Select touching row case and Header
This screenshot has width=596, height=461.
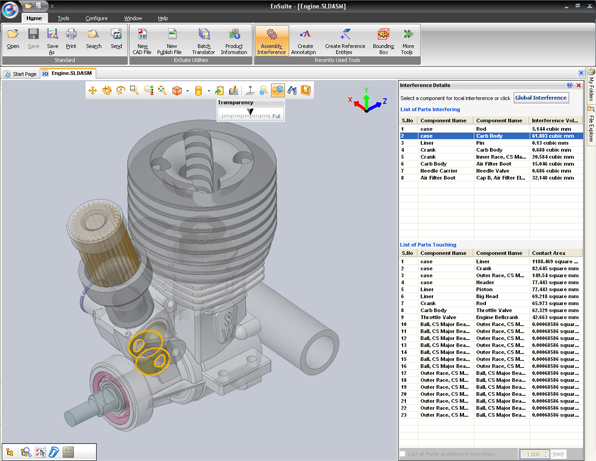pos(491,282)
